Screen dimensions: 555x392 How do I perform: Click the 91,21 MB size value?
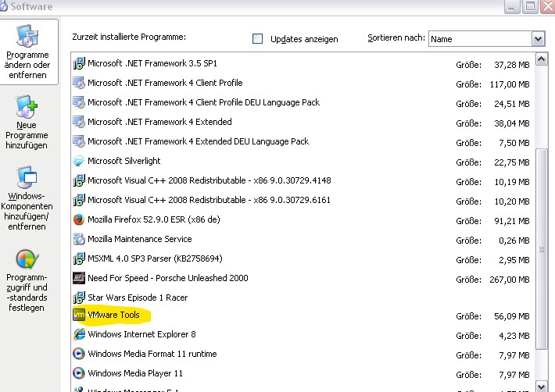(512, 221)
